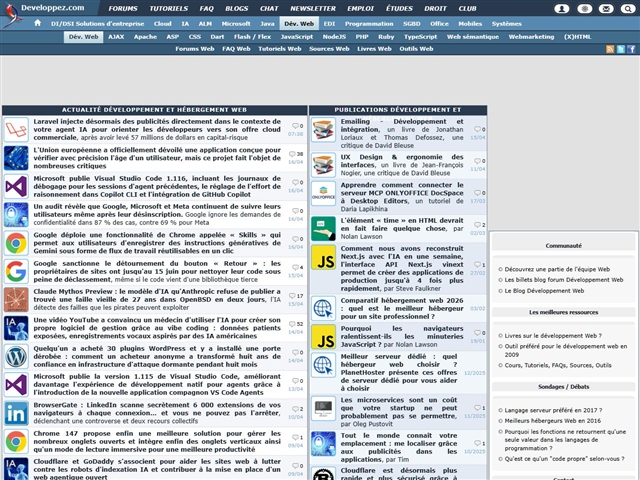The image size is (640, 480).
Task: Open Tutoriels Web link
Action: click(280, 49)
